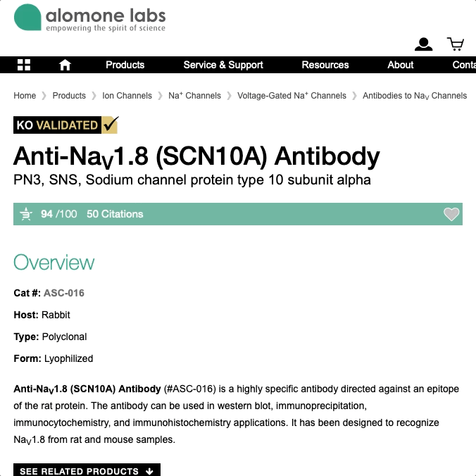Go to Voltage-Gated Na+ Channels breadcrumb
Screen dimensions: 476x476
[x=292, y=96]
